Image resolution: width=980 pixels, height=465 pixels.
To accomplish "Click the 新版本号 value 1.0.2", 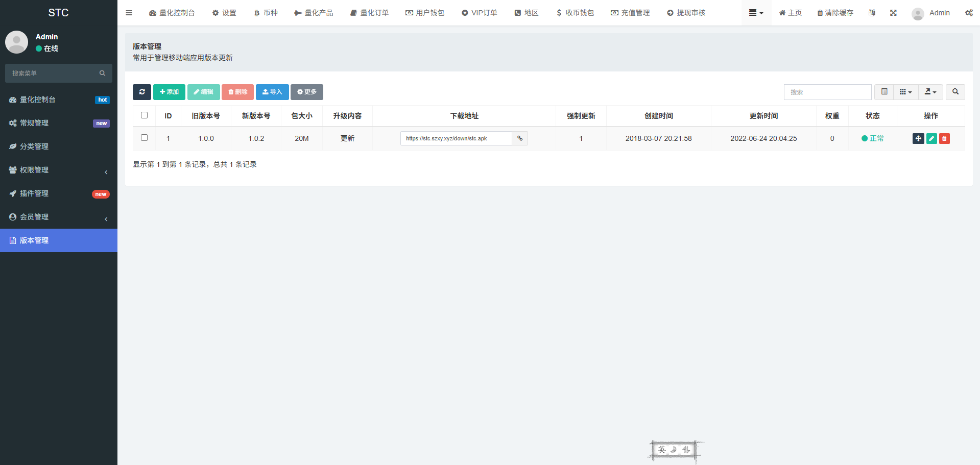I will click(x=256, y=138).
